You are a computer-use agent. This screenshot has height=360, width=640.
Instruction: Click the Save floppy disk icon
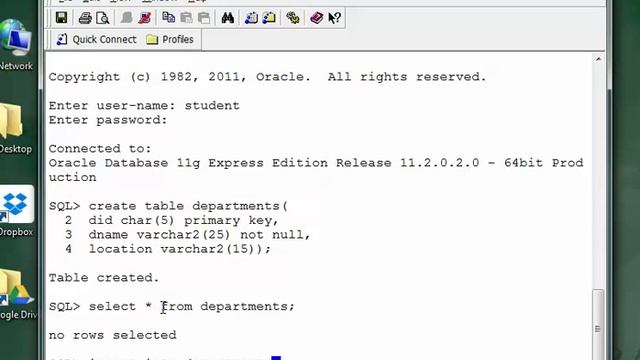click(x=62, y=18)
